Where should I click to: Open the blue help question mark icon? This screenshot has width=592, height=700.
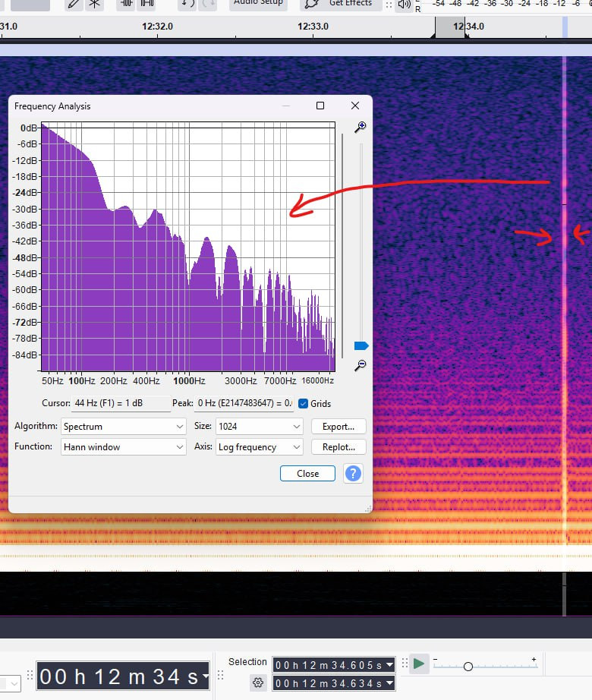click(x=353, y=474)
